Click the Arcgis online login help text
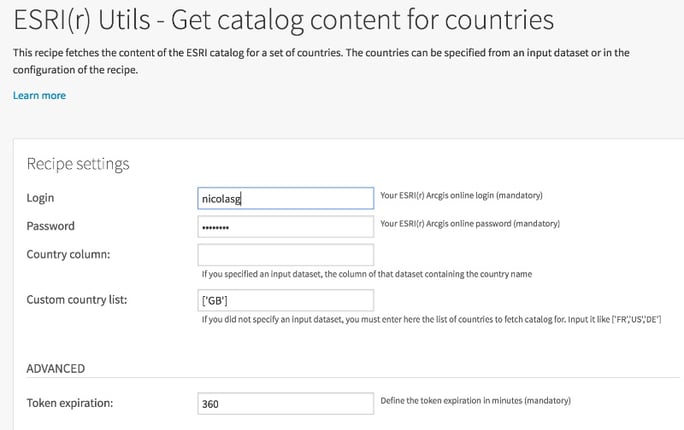The height and width of the screenshot is (430, 684). coord(462,195)
